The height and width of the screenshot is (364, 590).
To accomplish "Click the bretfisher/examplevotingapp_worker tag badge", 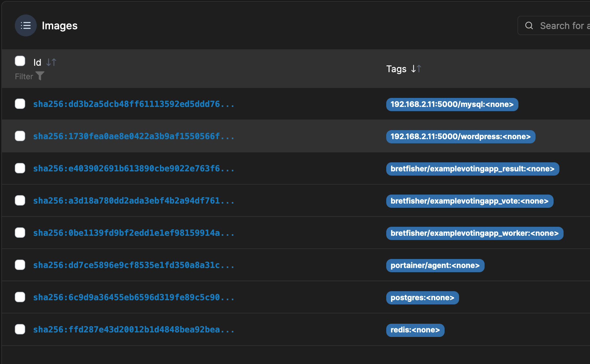I will coord(474,233).
